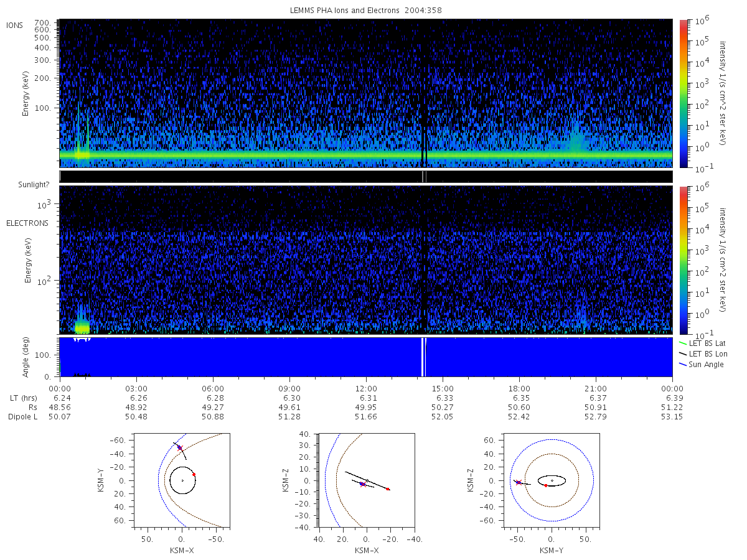Image resolution: width=747 pixels, height=560 pixels.
Task: Select the ion panel color bar
Action: (683, 93)
